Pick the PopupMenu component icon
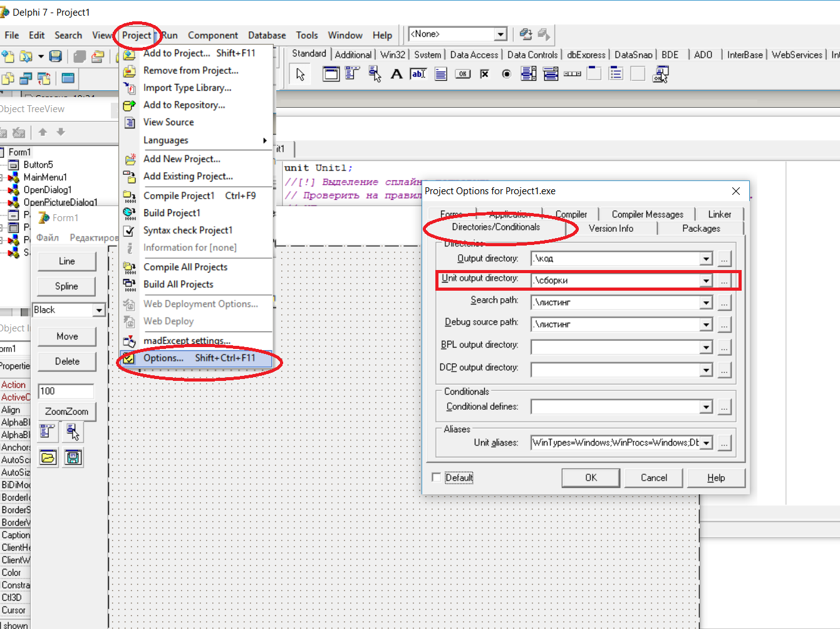The height and width of the screenshot is (629, 840). coord(375,74)
